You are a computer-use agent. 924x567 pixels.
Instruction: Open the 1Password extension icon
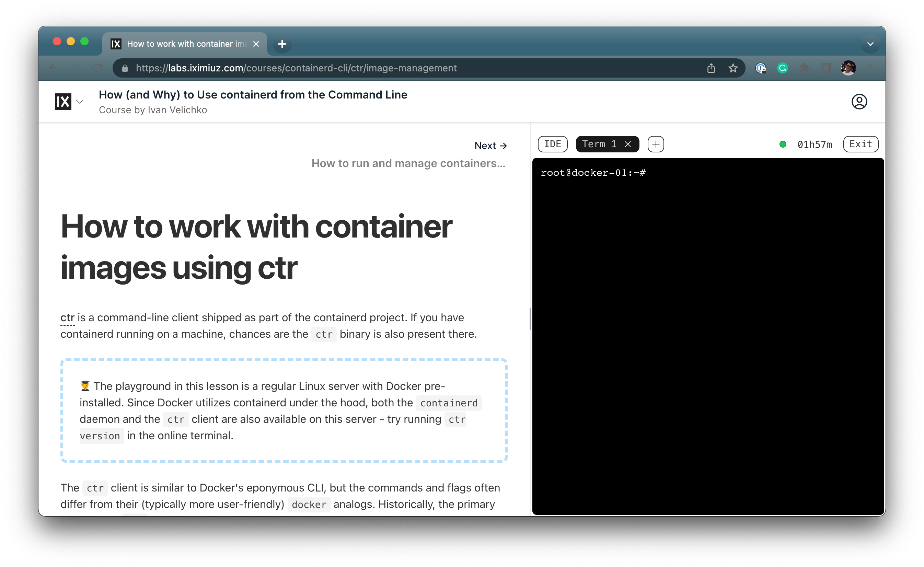(x=761, y=68)
